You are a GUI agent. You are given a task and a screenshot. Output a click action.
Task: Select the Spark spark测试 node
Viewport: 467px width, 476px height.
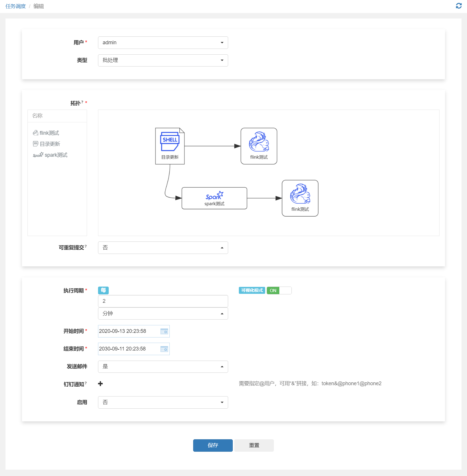click(214, 198)
